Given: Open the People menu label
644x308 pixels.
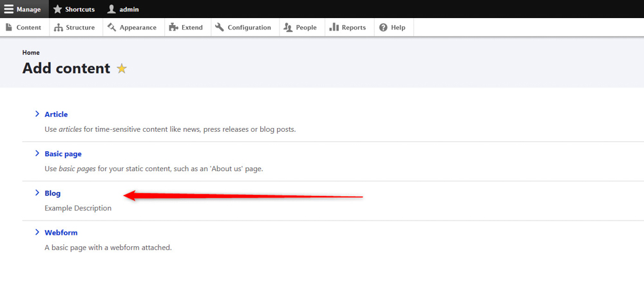Looking at the screenshot, I should click(307, 28).
